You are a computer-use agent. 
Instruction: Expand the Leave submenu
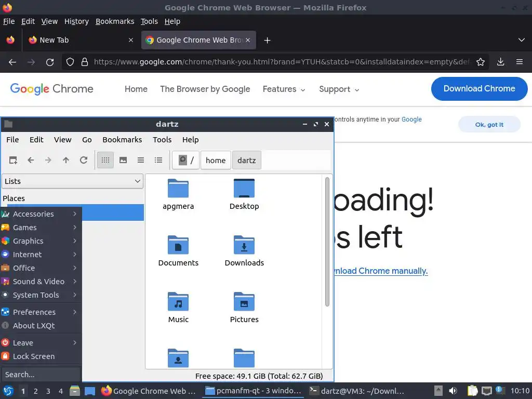coord(41,343)
